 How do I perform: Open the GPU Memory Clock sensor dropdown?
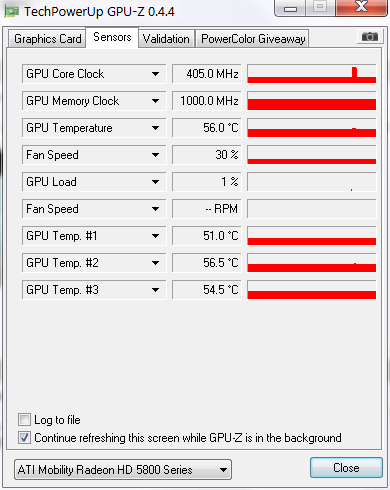(94, 101)
